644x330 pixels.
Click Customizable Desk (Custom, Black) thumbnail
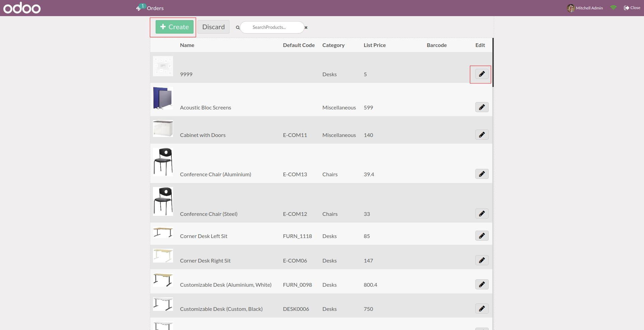click(x=163, y=304)
